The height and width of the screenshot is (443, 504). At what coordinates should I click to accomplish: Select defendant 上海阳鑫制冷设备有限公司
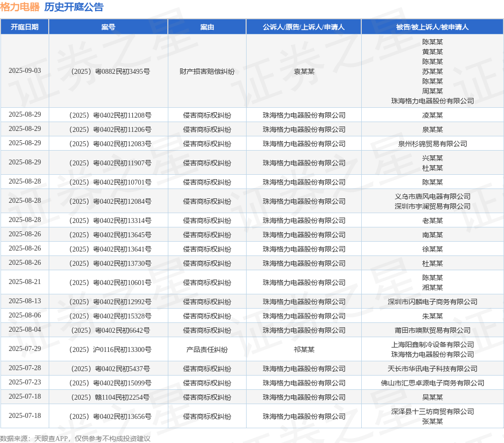pos(432,345)
